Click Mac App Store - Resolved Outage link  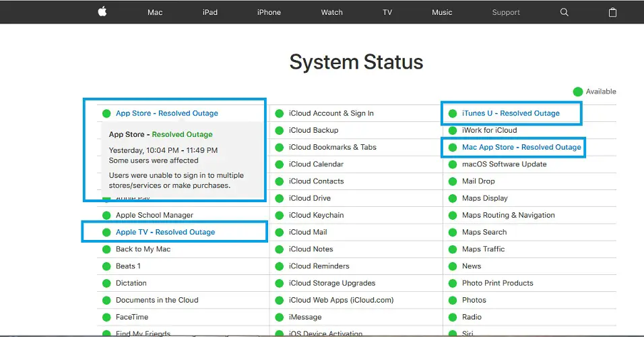[x=521, y=147]
